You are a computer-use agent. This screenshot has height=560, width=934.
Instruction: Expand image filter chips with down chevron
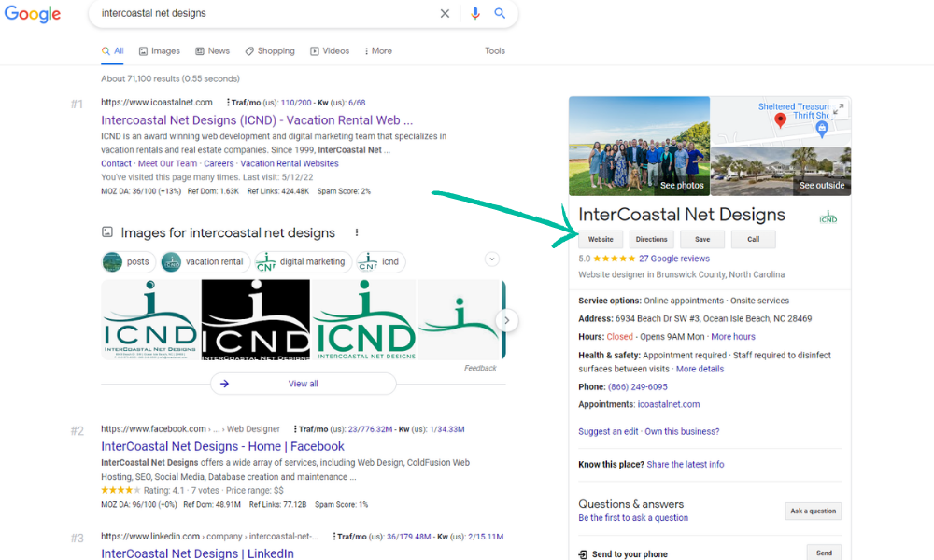(491, 259)
